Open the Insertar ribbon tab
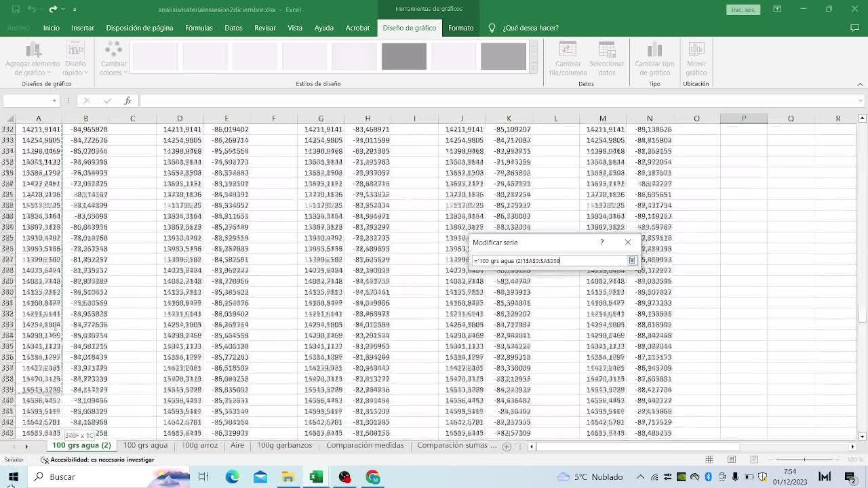The width and height of the screenshot is (868, 488). 83,28
